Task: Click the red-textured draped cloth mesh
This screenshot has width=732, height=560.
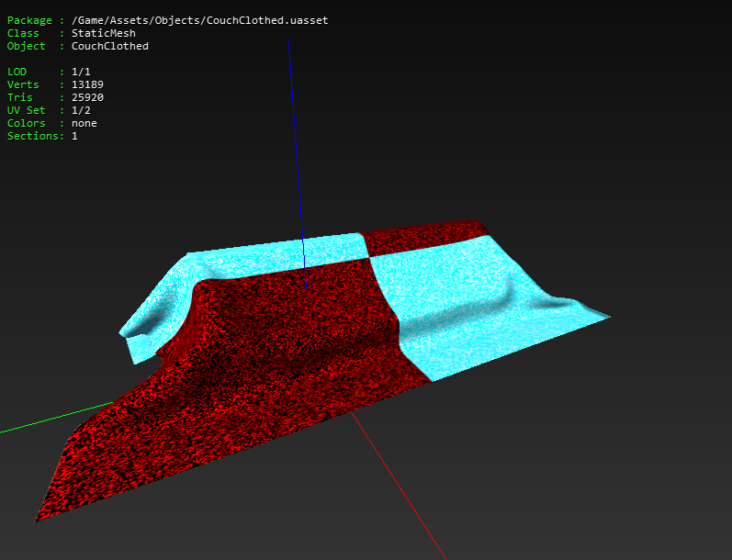Action: [262, 364]
